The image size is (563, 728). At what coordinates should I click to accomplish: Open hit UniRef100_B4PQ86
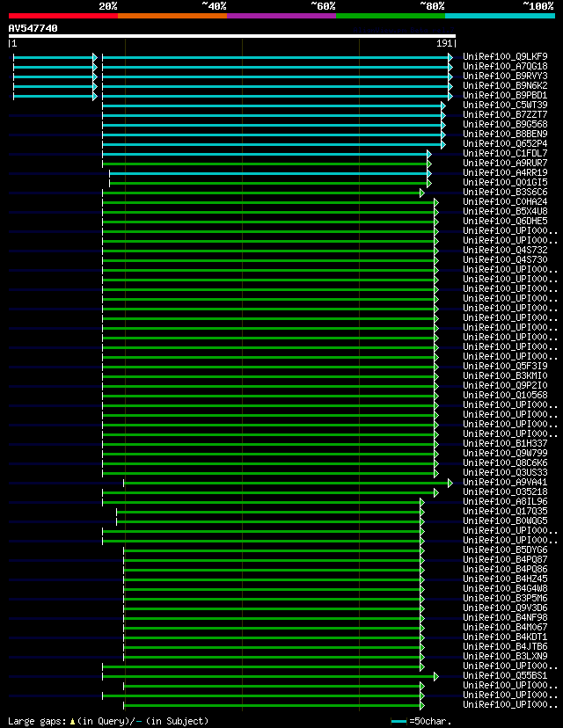505,569
